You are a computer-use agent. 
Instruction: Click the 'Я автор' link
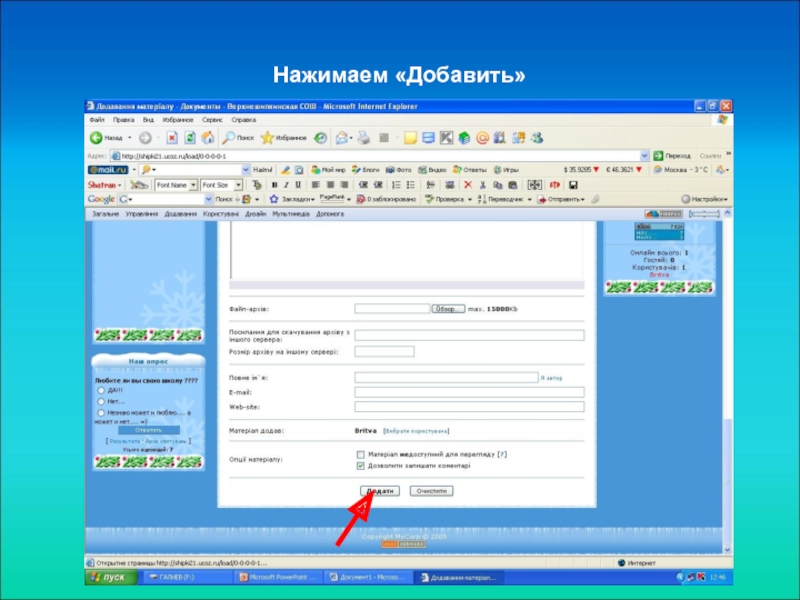click(551, 378)
